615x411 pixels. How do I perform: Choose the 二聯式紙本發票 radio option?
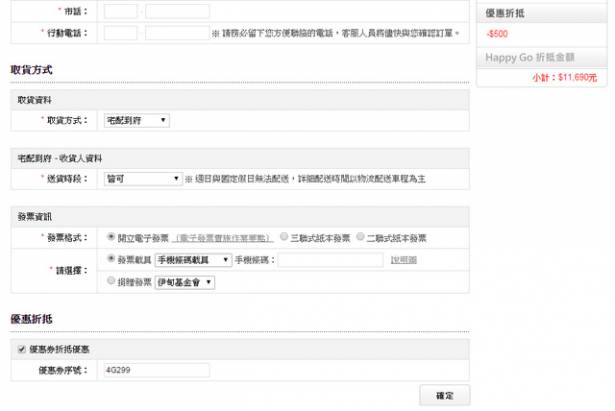(360, 237)
